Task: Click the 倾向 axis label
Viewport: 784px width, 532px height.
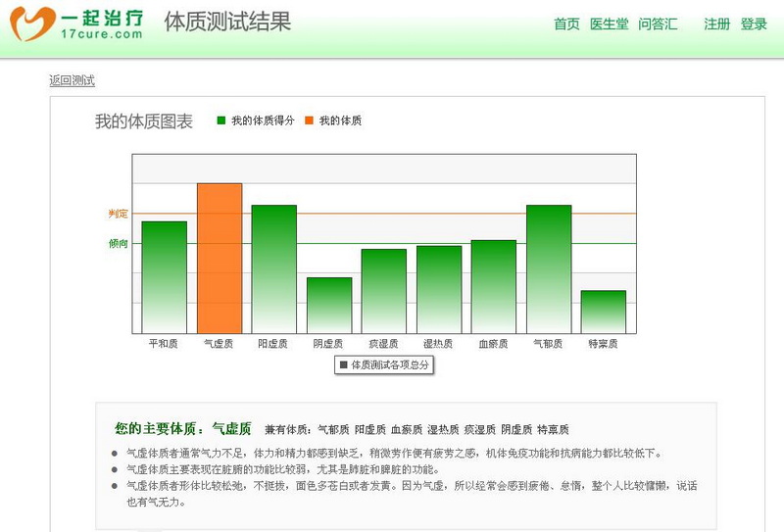Action: point(119,244)
